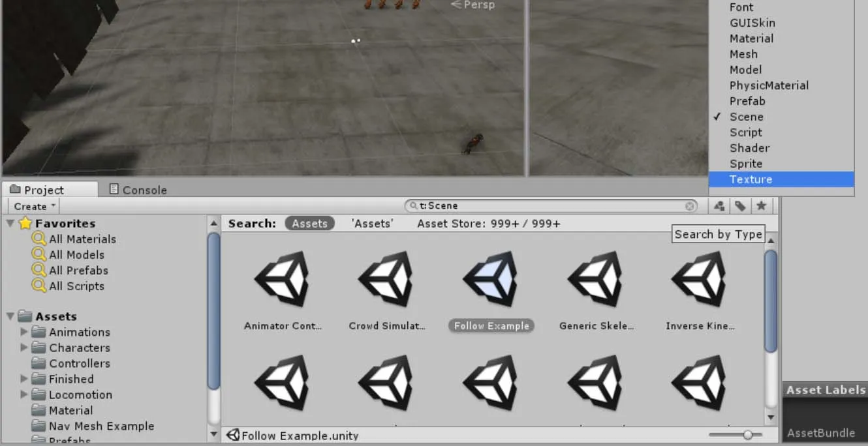
Task: Click the folder tree scroll up arrow
Action: 213,224
